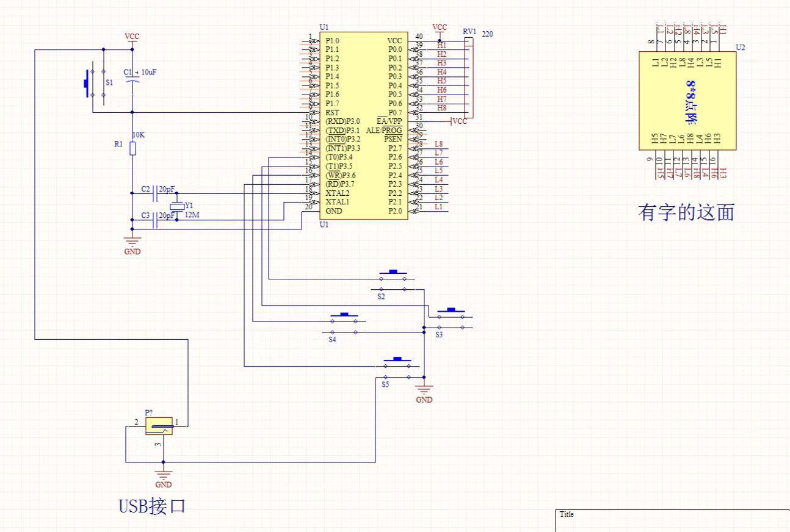This screenshot has width=790, height=532.
Task: Click the "(RXD)P3.0" pin label
Action: coord(343,121)
